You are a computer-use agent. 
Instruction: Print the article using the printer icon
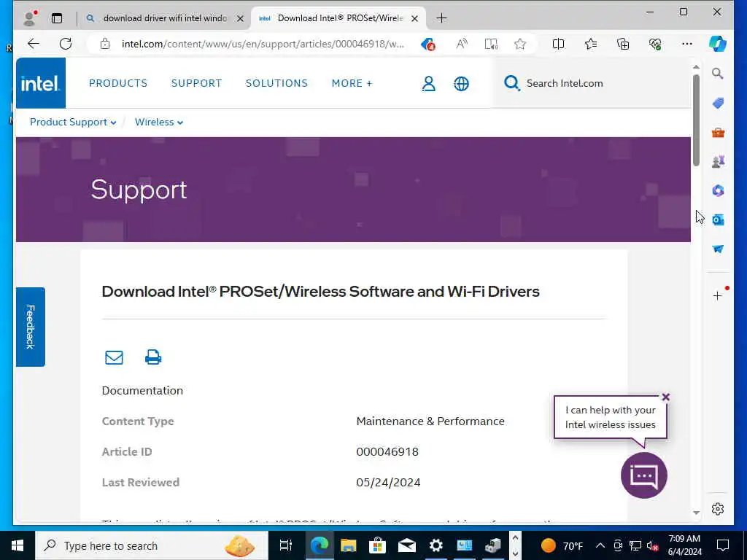[153, 357]
